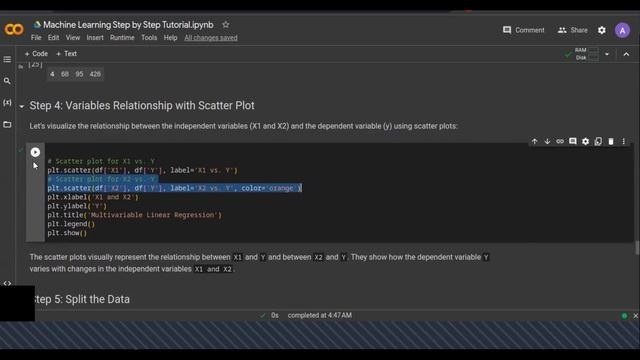Click completed at 4:47 AM status text
Screen dimensions: 640x360
pyautogui.click(x=320, y=316)
